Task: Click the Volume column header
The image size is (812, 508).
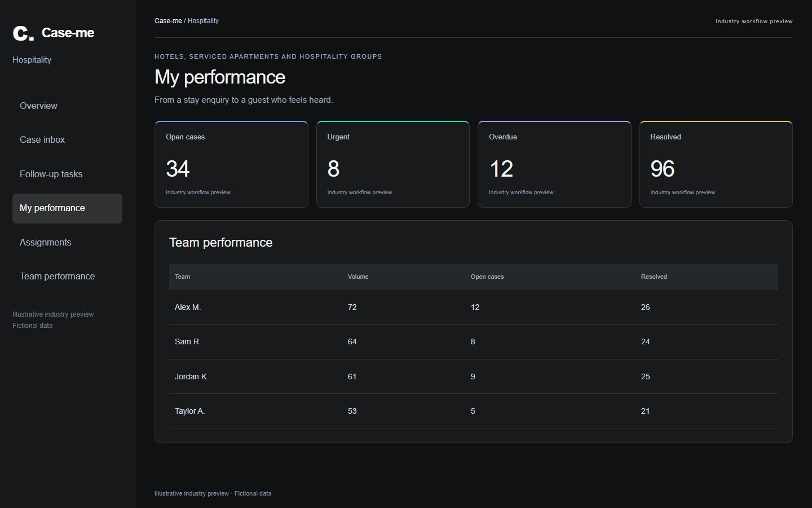Action: point(358,277)
